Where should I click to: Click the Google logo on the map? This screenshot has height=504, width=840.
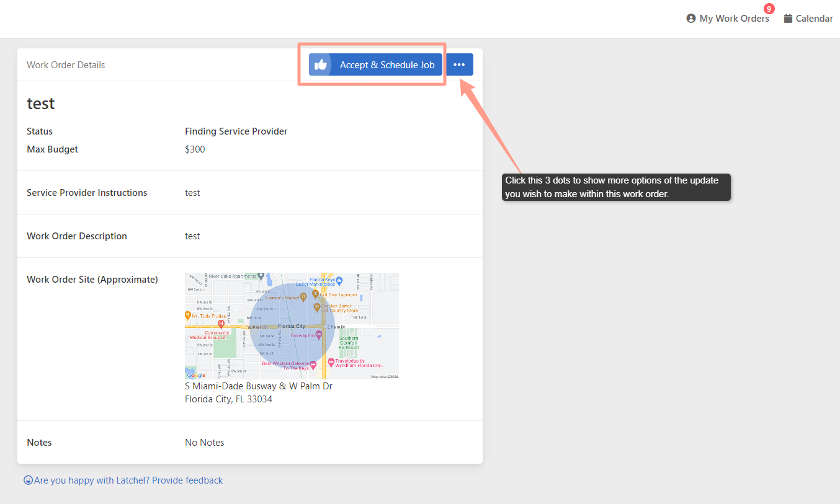[196, 375]
